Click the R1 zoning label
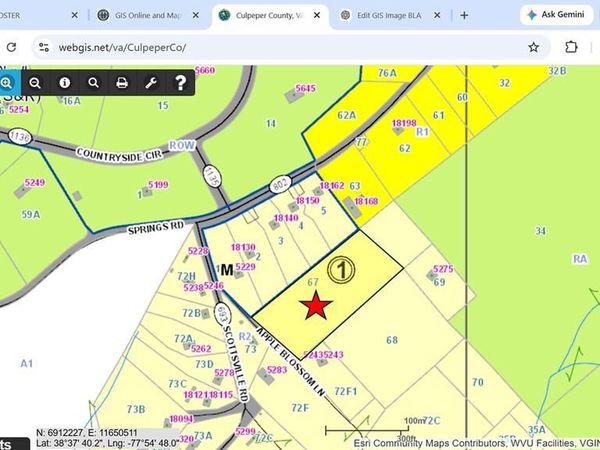This screenshot has height=450, width=600. click(x=422, y=132)
